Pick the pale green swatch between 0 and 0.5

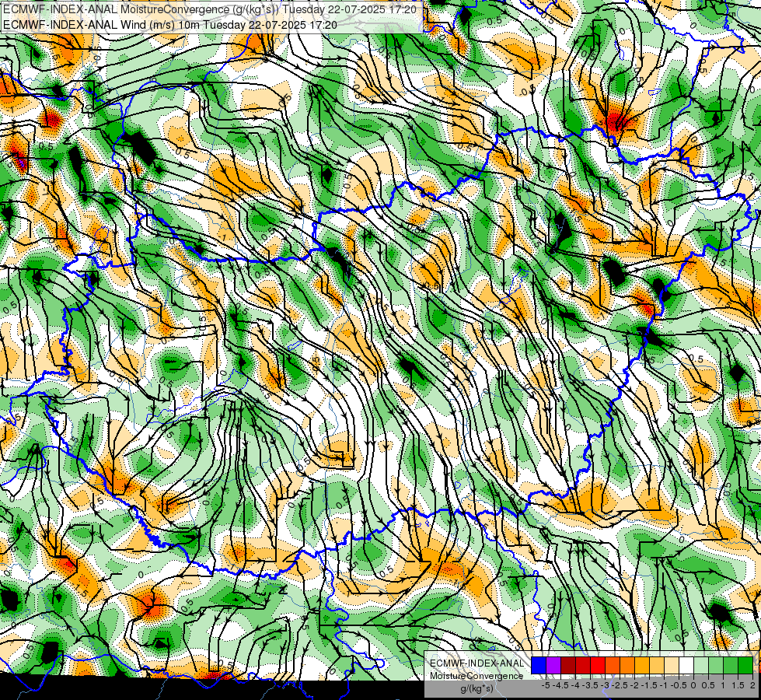click(x=701, y=666)
